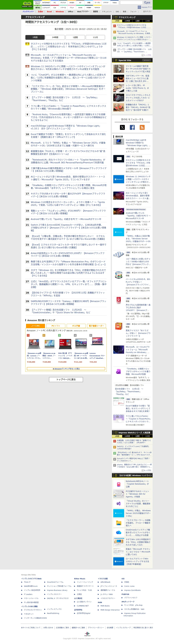Open the こどもとIT header tab
This screenshot has width=174, height=644.
click(x=46, y=7)
